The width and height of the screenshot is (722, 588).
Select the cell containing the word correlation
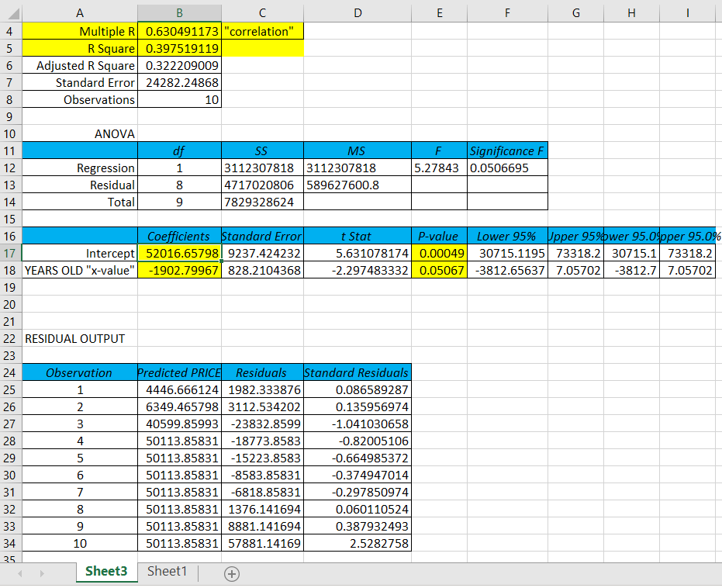click(x=262, y=32)
